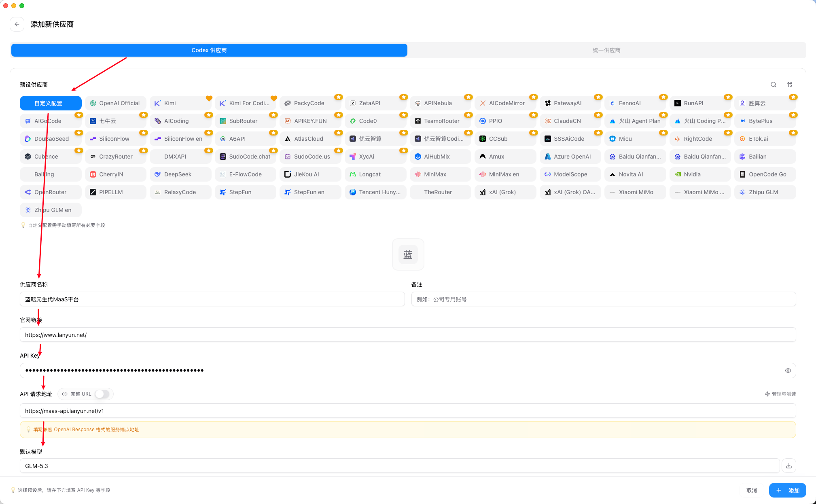
Task: Select the JieKou AI preset
Action: [x=310, y=174]
